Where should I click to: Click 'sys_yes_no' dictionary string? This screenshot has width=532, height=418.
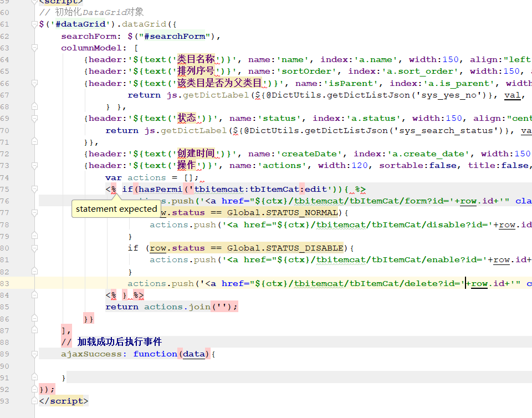[x=449, y=95]
